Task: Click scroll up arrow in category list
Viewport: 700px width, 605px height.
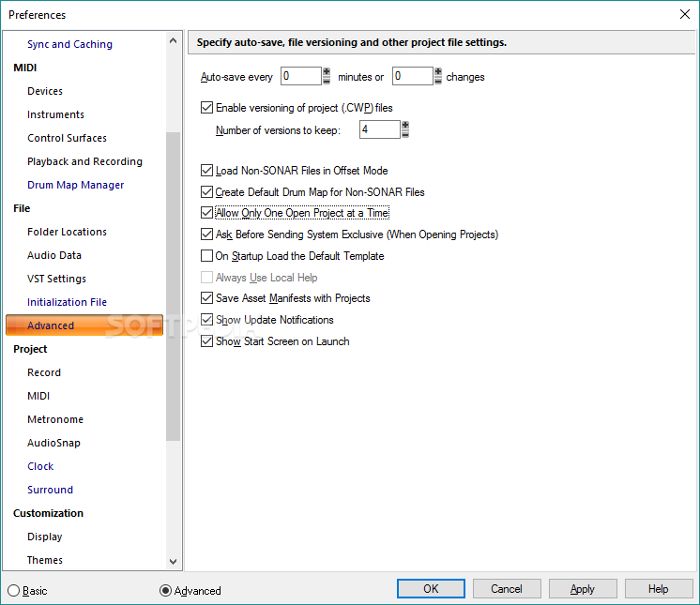Action: click(x=174, y=40)
